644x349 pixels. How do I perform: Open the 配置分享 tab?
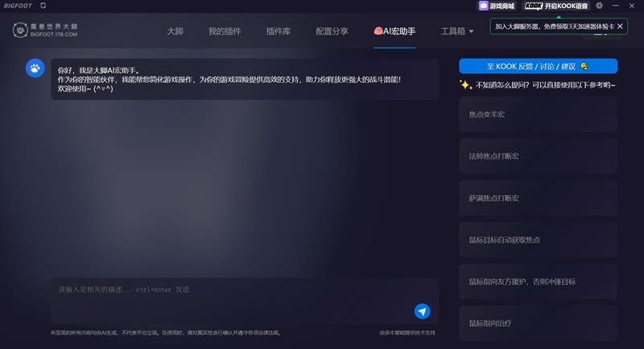click(332, 31)
